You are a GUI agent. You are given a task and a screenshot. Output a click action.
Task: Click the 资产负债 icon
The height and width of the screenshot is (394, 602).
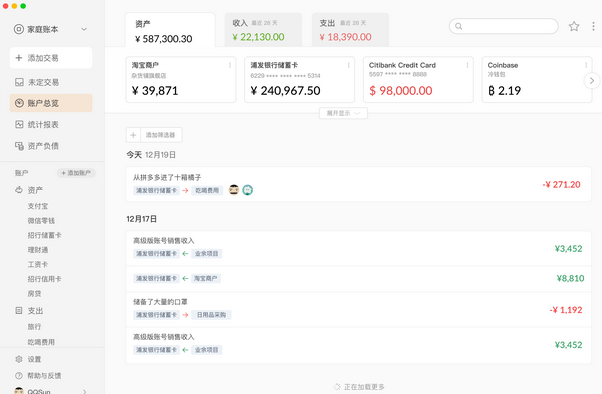point(19,146)
